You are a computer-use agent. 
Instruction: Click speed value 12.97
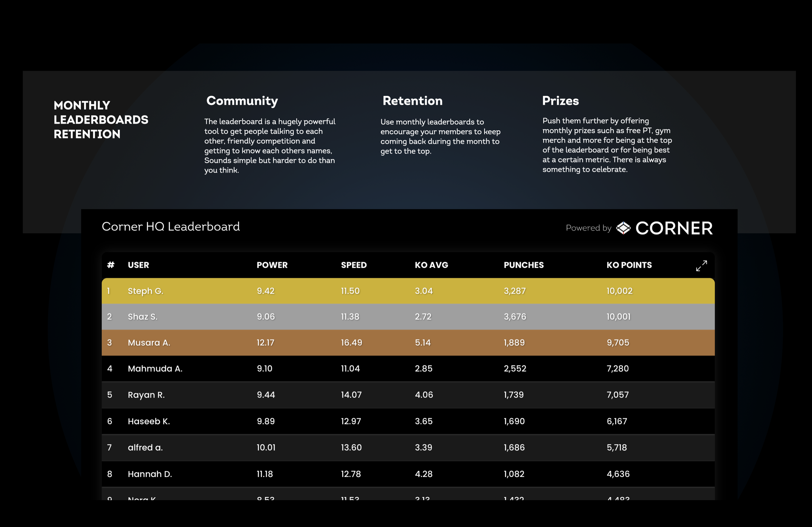pyautogui.click(x=351, y=421)
